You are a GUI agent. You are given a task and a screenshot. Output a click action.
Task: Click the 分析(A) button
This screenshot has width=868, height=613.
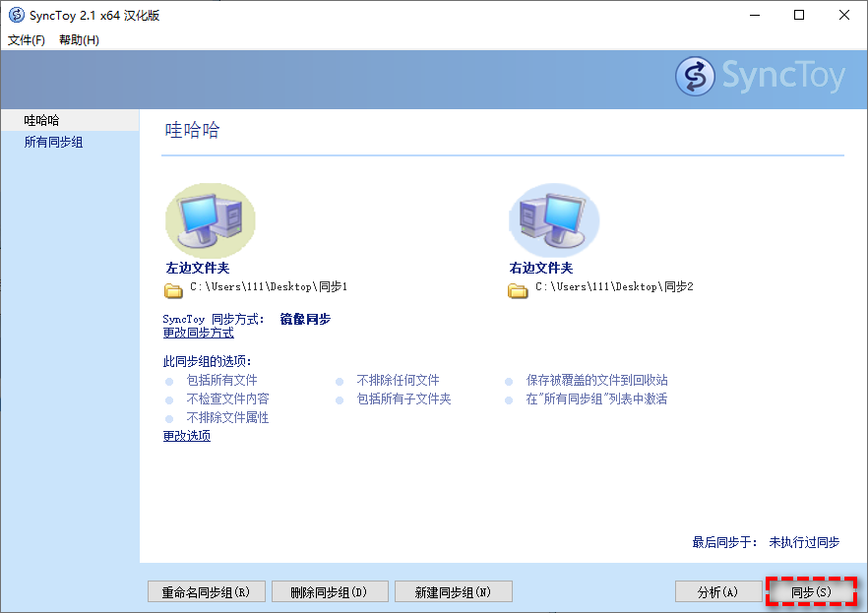(718, 592)
